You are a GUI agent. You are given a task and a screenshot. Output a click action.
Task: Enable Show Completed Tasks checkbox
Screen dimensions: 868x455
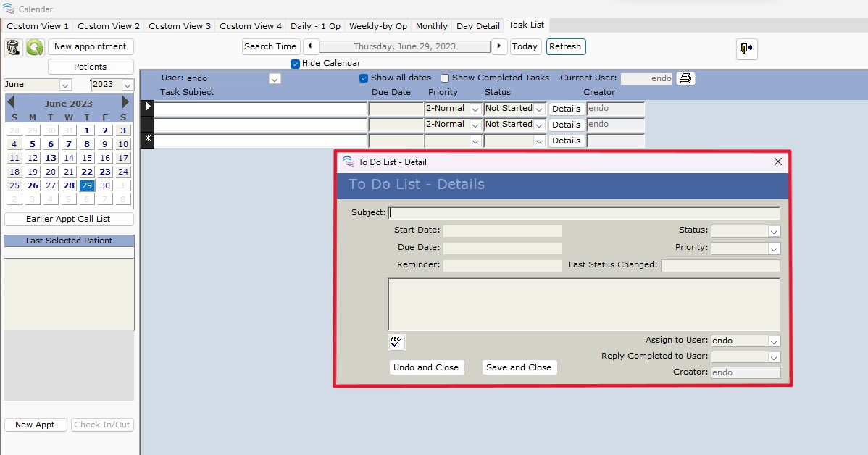click(x=445, y=78)
